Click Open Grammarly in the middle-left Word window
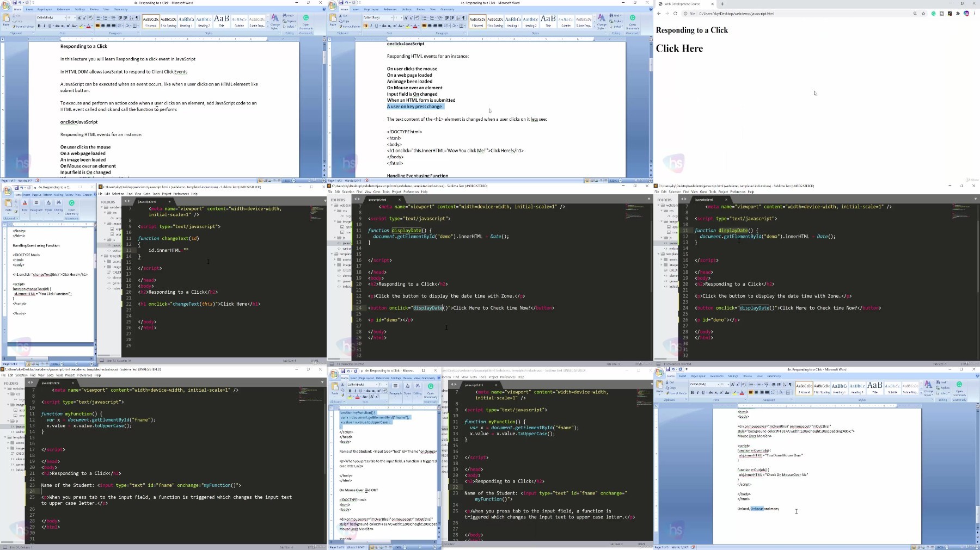Image resolution: width=980 pixels, height=550 pixels. coord(71,207)
